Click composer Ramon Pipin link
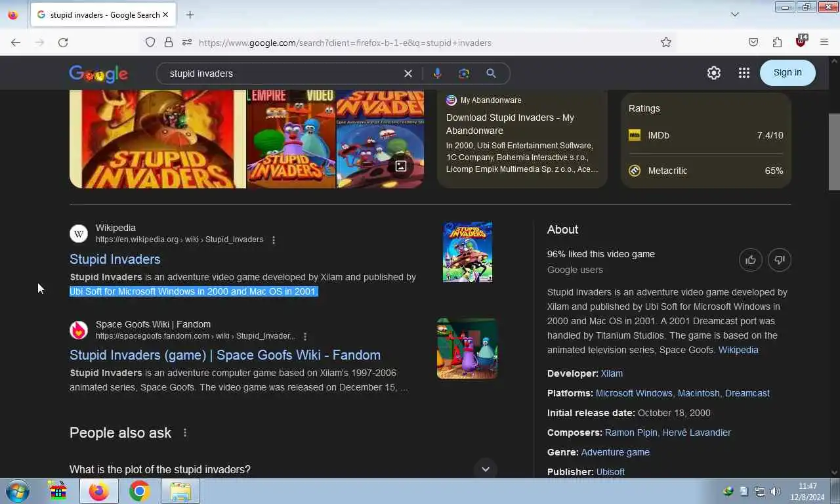The image size is (840, 504). coord(631,432)
